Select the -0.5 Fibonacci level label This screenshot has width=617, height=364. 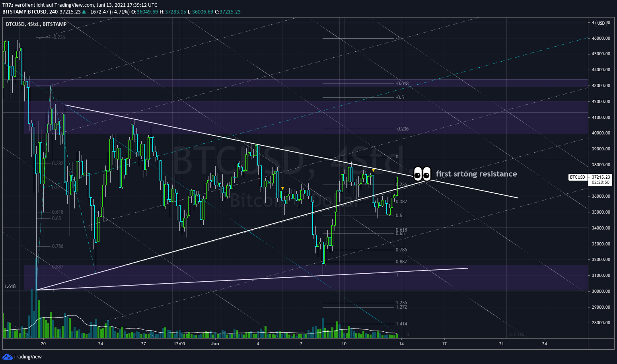coord(400,97)
